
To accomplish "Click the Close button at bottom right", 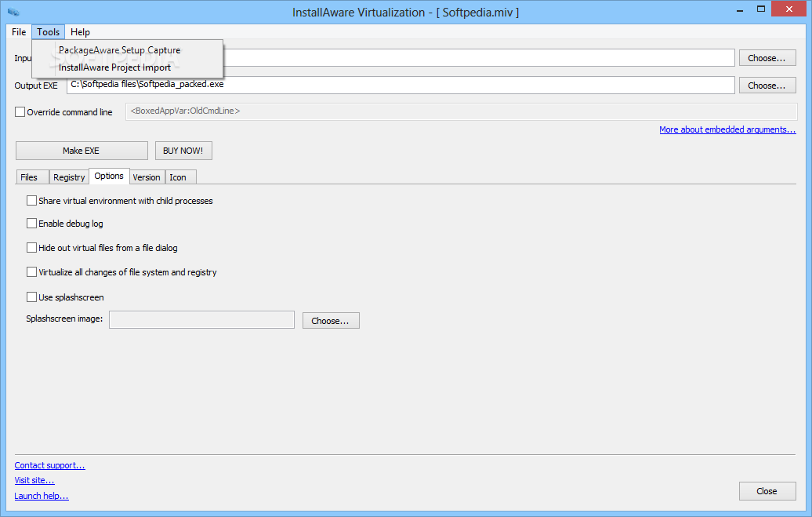I will pos(767,491).
